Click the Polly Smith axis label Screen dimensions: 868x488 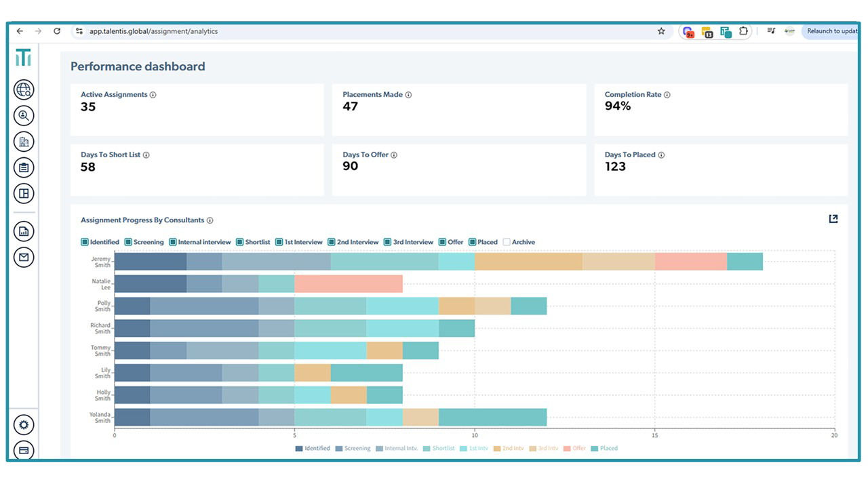pos(102,306)
